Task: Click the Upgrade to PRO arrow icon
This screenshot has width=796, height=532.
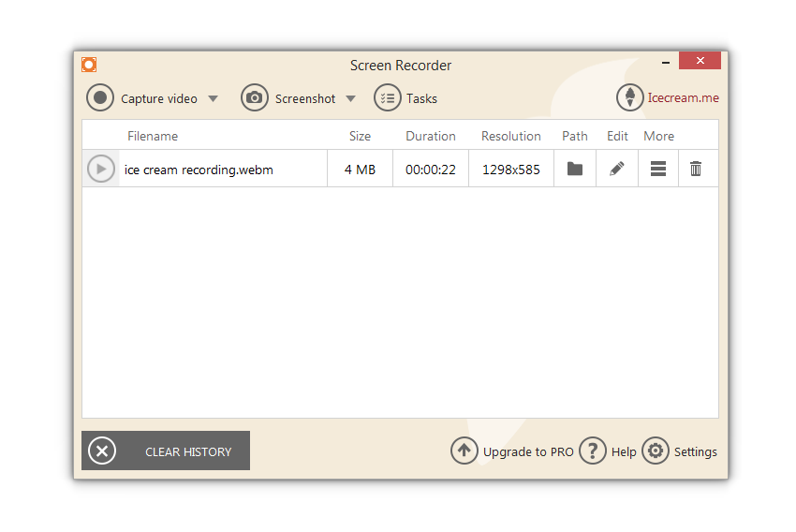Action: [464, 451]
